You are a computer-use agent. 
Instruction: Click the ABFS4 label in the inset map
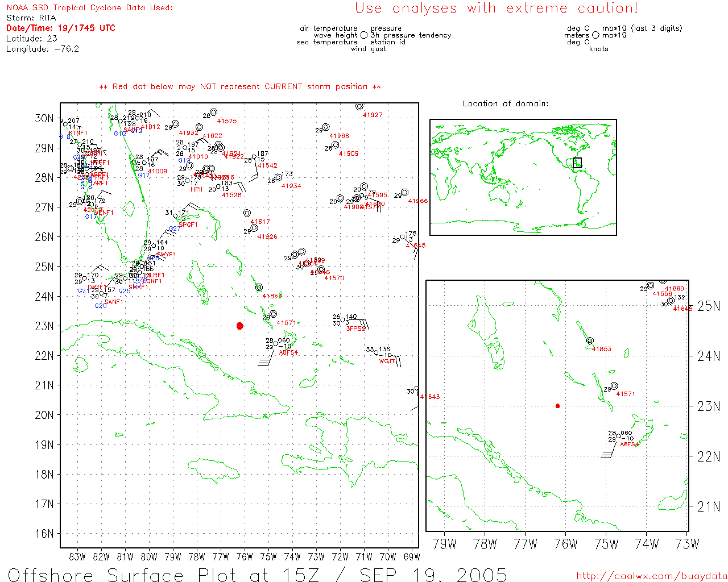[629, 444]
